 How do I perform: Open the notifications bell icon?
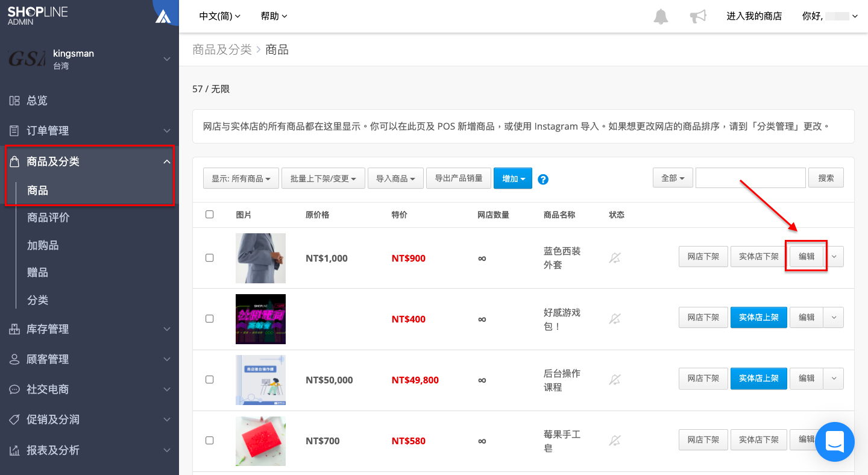[x=661, y=16]
